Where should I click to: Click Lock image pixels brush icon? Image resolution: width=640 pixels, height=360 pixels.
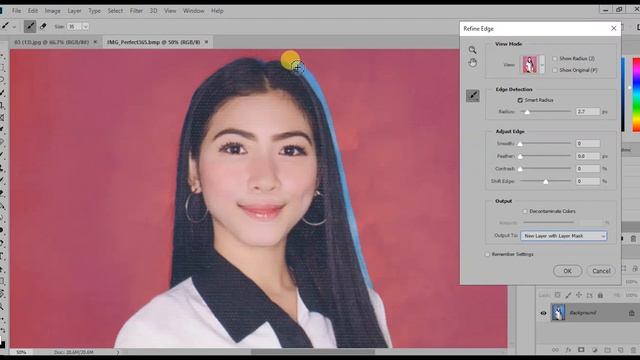[x=568, y=295]
